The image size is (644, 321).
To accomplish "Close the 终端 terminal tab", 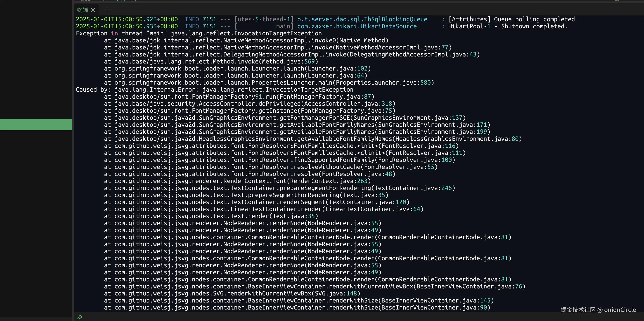I will click(x=93, y=10).
